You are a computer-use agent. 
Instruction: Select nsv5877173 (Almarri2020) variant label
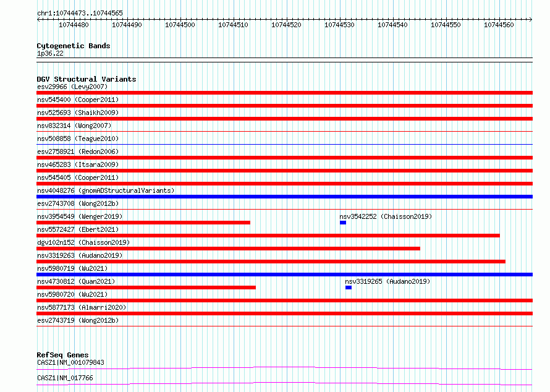click(82, 307)
